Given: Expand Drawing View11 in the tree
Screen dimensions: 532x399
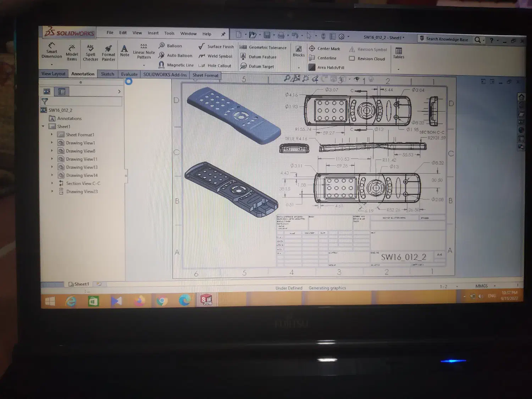Looking at the screenshot, I should 52,159.
